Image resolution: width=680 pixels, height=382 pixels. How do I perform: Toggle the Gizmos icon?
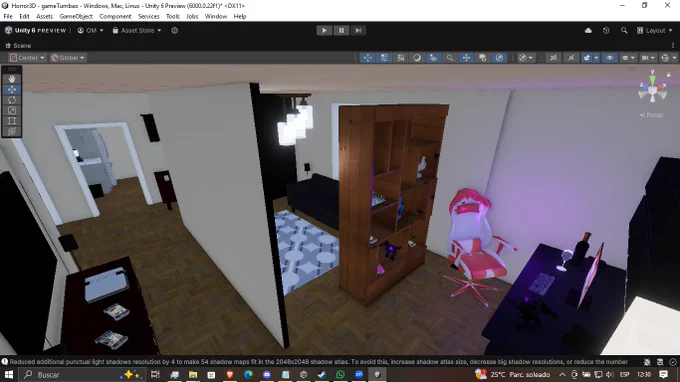tap(665, 58)
